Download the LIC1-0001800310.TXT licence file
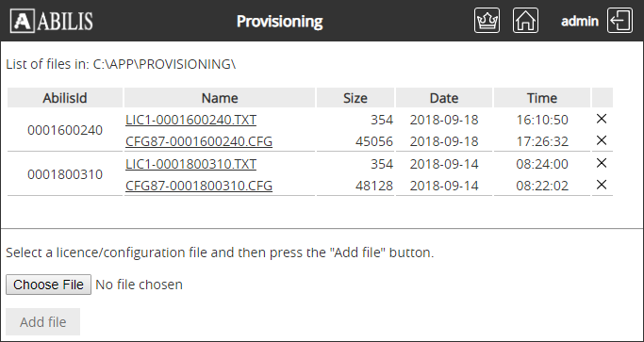This screenshot has height=342, width=644. point(191,164)
